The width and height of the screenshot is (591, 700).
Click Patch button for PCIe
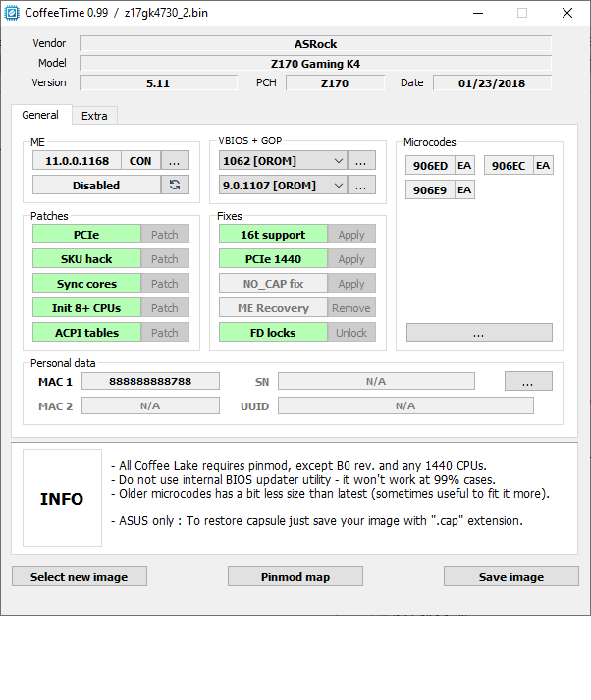165,234
